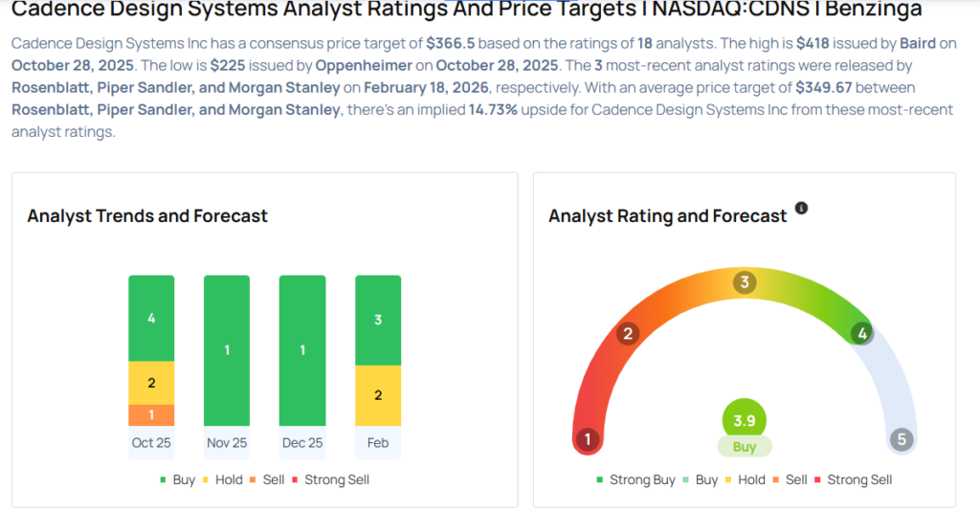Click the gauge marker numbered 3
Image resolution: width=980 pixels, height=512 pixels.
tap(745, 282)
